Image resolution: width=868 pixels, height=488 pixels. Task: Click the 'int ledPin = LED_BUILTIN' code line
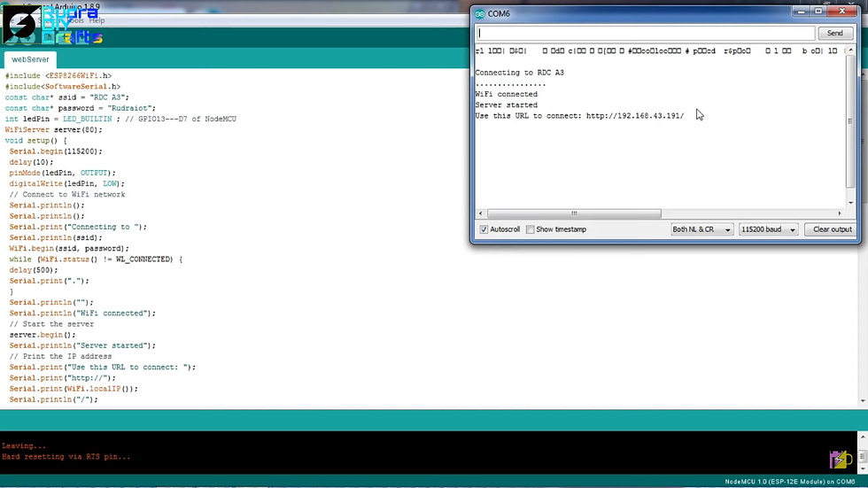click(x=120, y=119)
